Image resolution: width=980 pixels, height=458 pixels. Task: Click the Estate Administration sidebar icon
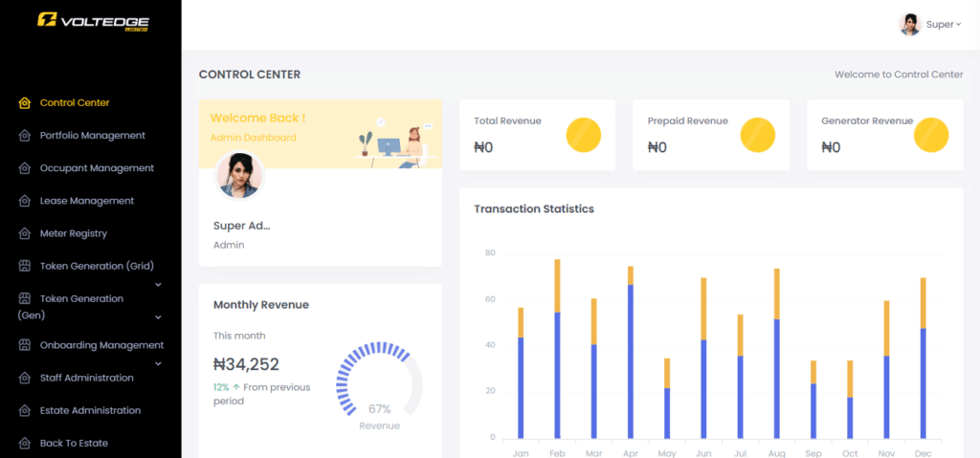(25, 410)
